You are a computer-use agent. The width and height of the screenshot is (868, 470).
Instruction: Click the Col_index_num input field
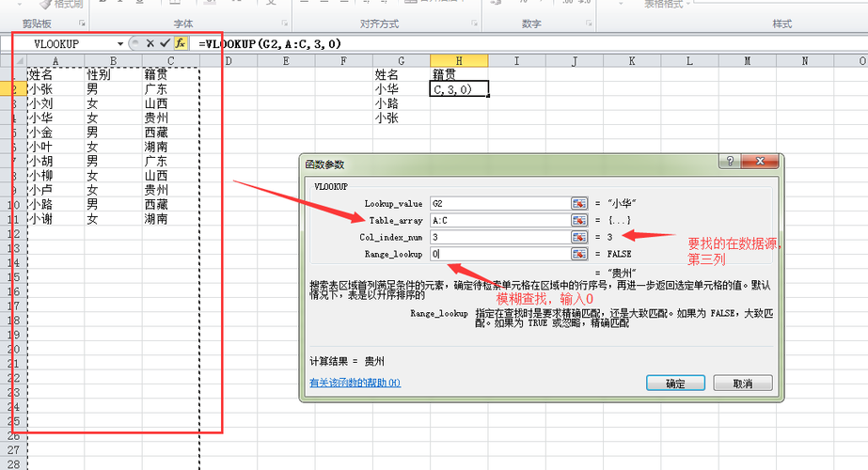(500, 237)
